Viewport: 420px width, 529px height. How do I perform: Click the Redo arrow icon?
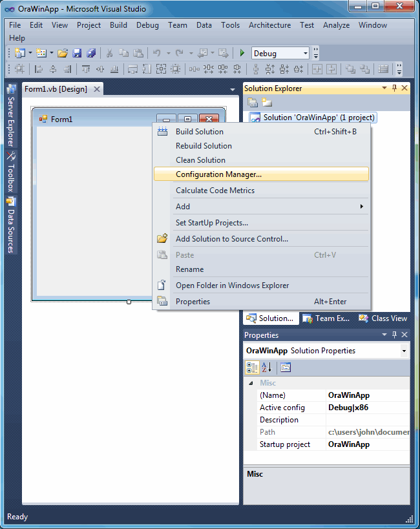180,53
